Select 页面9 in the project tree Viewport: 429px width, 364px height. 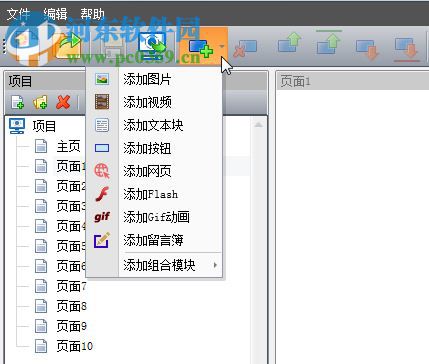click(x=71, y=326)
